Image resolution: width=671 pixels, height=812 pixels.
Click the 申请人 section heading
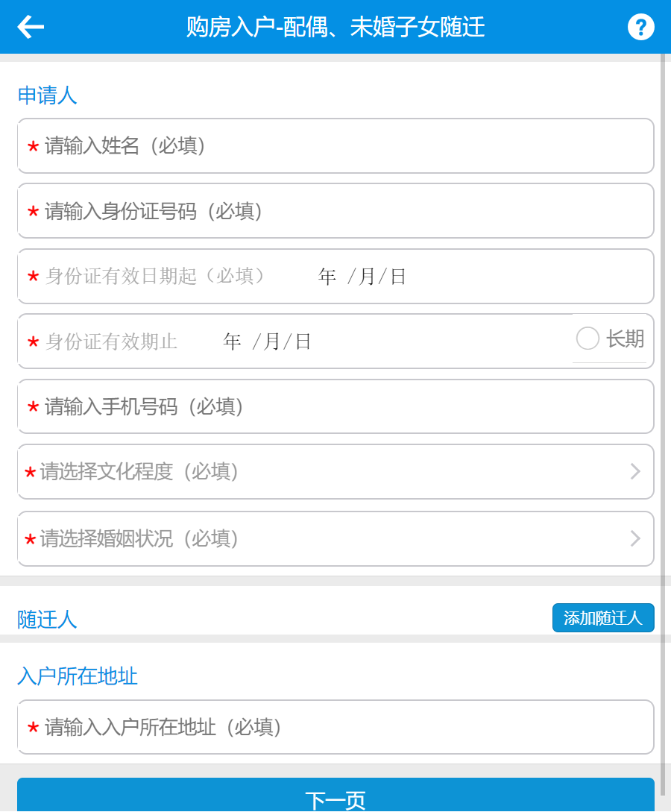tap(47, 95)
